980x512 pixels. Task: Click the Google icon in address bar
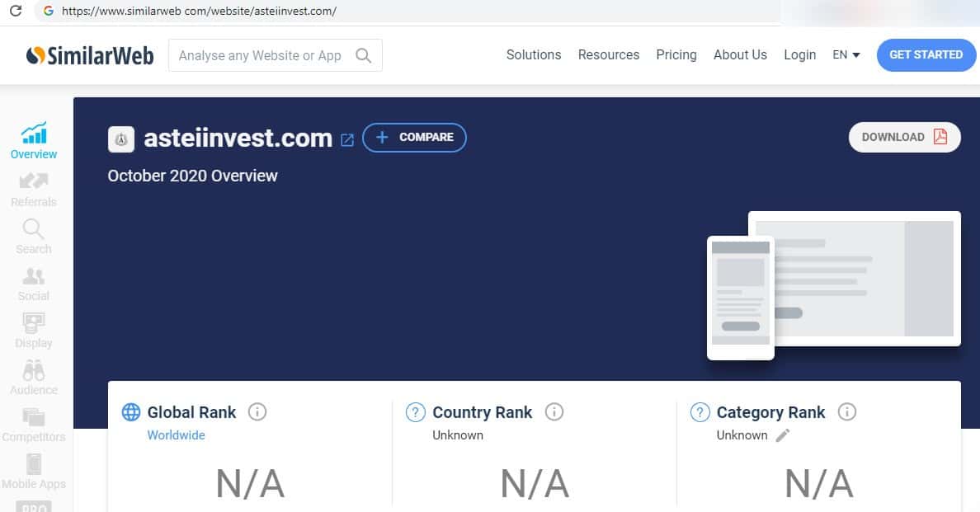point(48,11)
